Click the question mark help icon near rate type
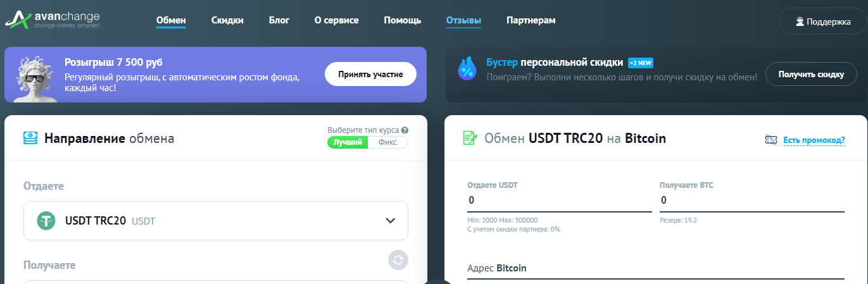Screen dimensions: 868x284 coord(405,130)
